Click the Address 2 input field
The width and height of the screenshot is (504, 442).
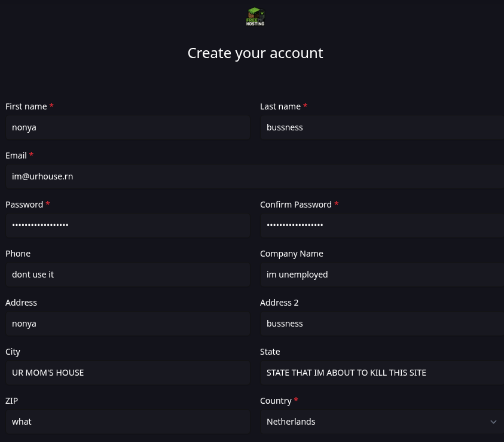(381, 324)
